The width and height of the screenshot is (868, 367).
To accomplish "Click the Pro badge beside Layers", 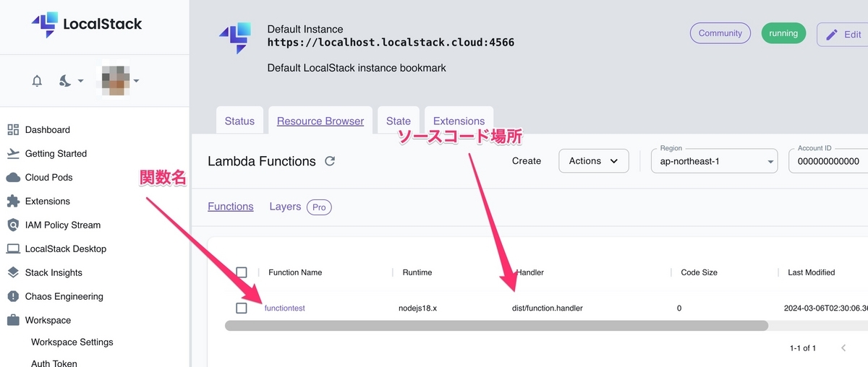I will click(319, 207).
